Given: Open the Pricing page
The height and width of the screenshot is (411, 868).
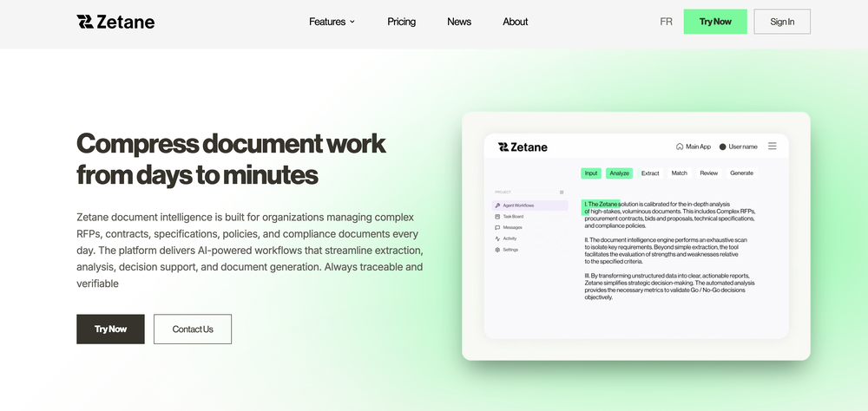Looking at the screenshot, I should click(x=401, y=22).
